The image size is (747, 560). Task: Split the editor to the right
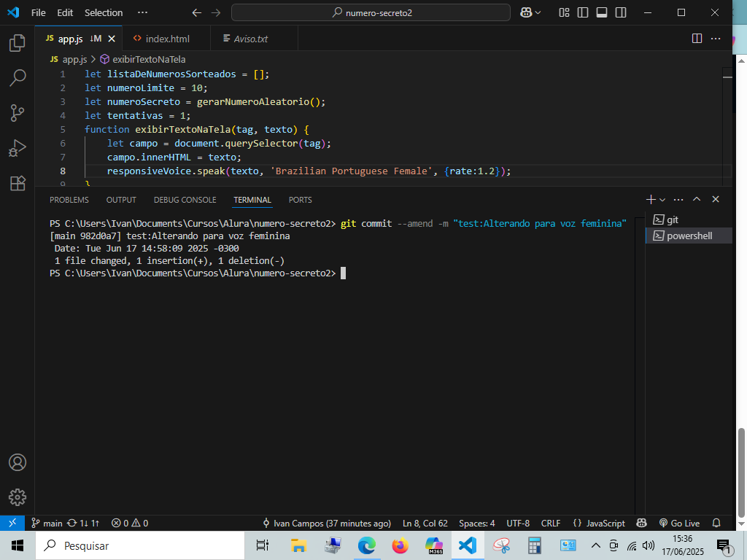click(697, 39)
